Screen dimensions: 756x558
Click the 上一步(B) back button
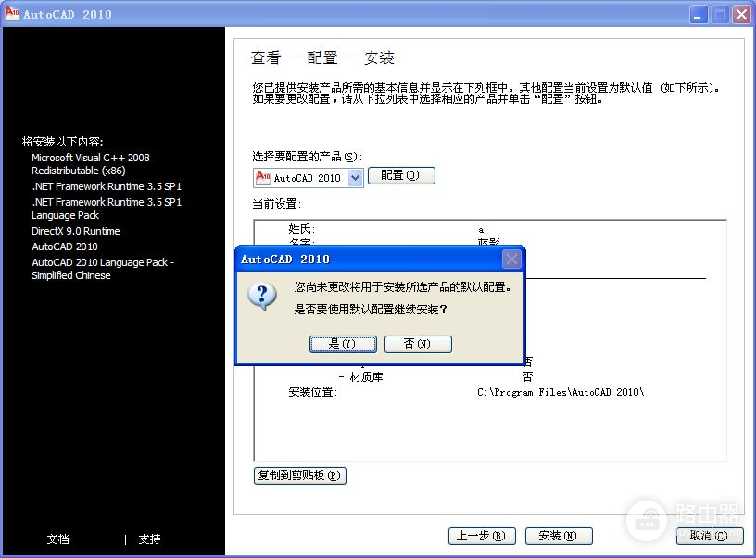[482, 536]
